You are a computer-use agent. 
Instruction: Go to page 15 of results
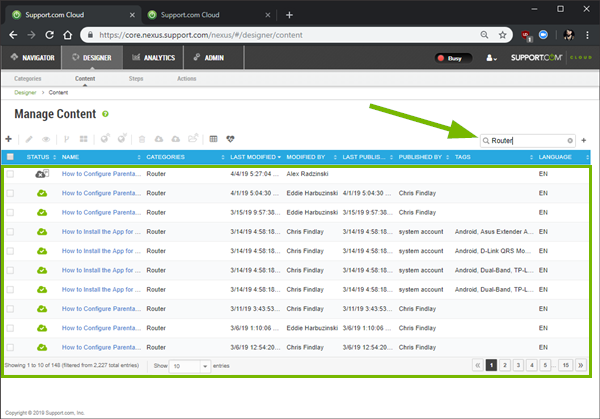click(565, 365)
